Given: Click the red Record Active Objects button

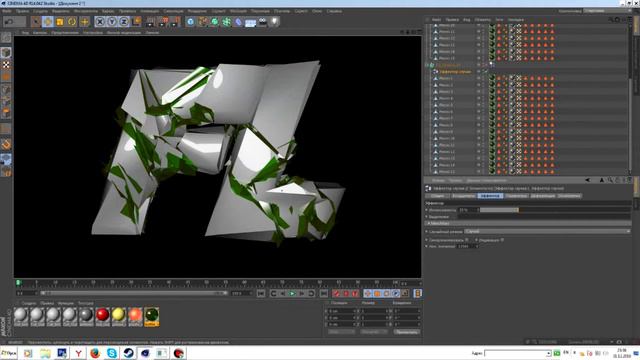Looking at the screenshot, I should (x=336, y=293).
